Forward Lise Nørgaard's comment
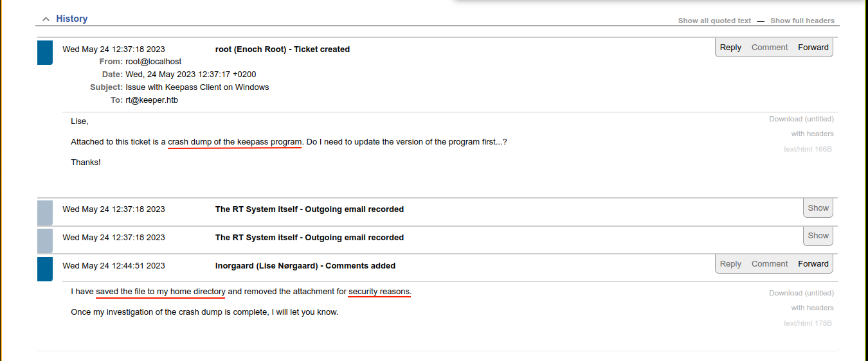The height and width of the screenshot is (361, 868). pyautogui.click(x=813, y=264)
